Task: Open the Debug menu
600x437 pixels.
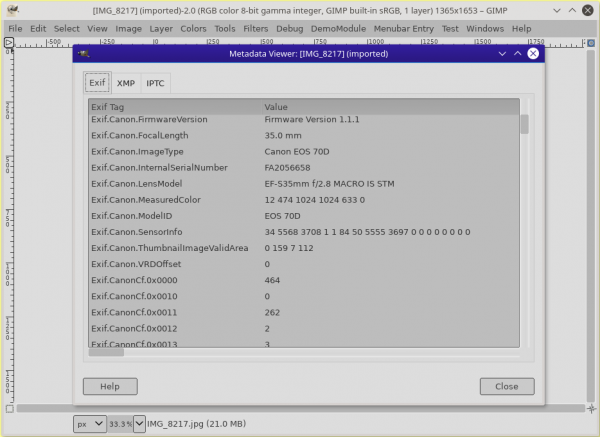Action: point(290,29)
